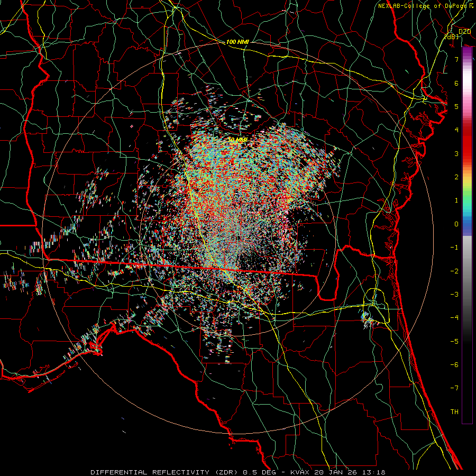476x476 pixels.
Task: Click the "TH" threshold label on the scale
Action: coord(454,412)
